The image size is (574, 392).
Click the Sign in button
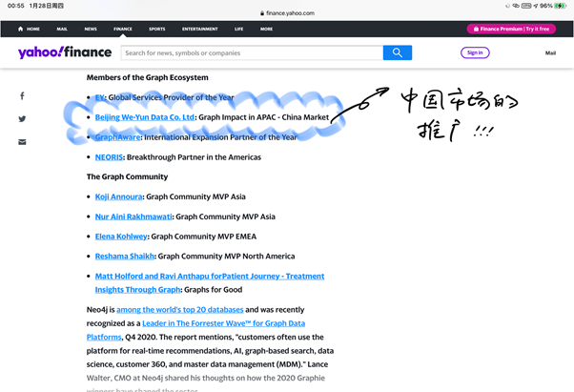(x=475, y=52)
